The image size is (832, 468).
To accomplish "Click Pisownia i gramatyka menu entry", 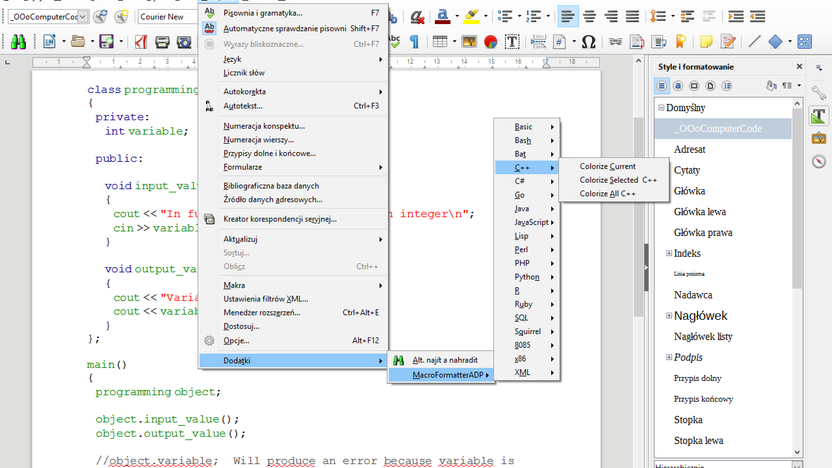I will pyautogui.click(x=293, y=13).
